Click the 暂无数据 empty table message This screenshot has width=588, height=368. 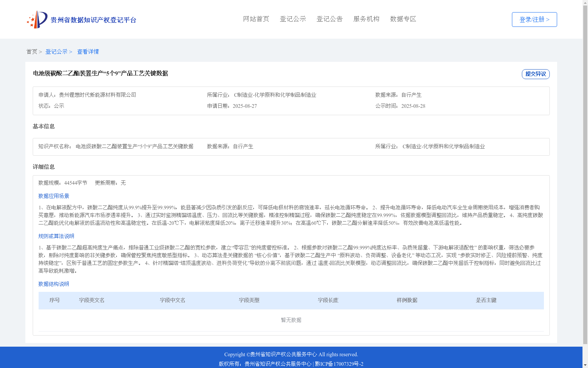coord(291,320)
